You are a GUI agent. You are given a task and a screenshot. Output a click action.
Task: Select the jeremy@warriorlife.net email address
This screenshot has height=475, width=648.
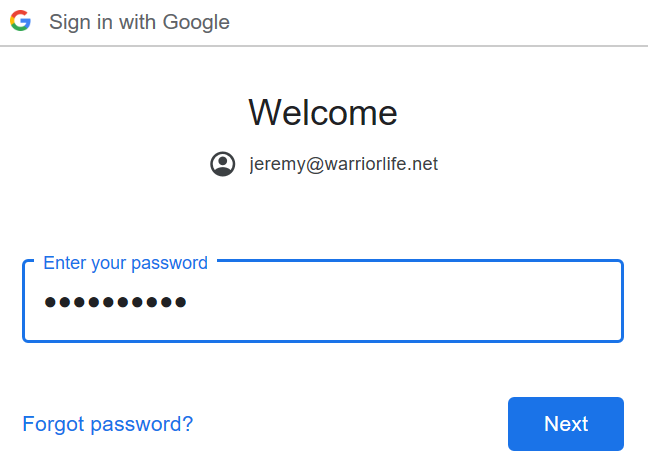(343, 164)
